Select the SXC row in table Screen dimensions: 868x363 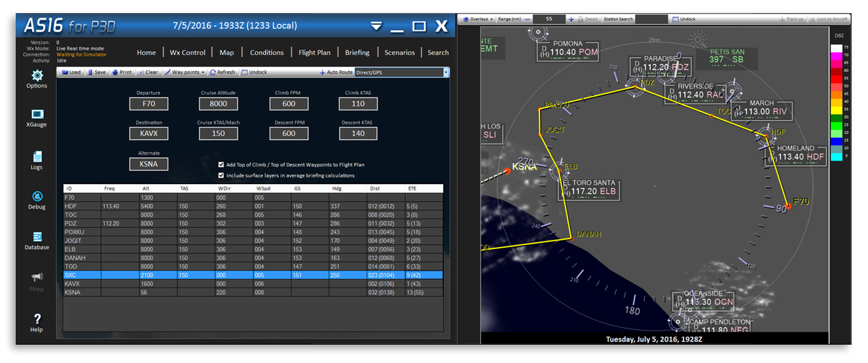[253, 275]
